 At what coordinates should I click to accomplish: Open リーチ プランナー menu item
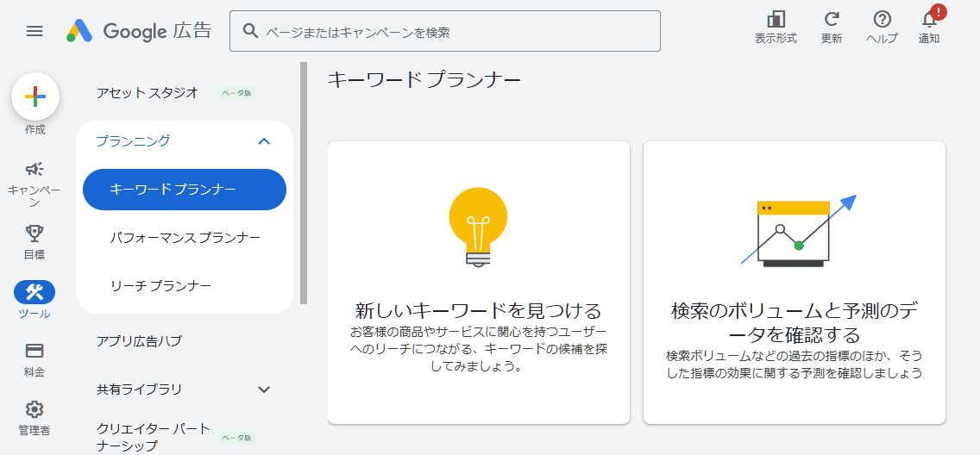[x=161, y=285]
